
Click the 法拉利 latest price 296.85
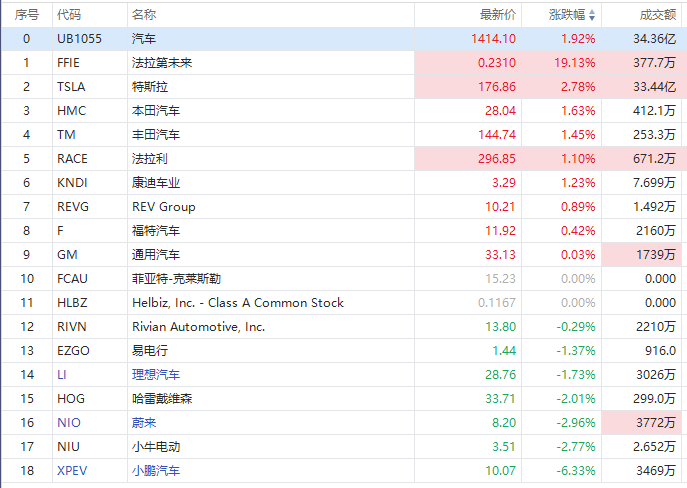click(x=495, y=158)
